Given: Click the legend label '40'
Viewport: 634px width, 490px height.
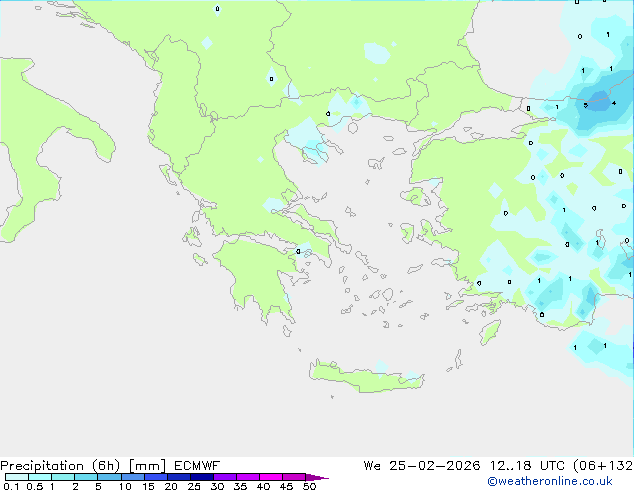Looking at the screenshot, I should tap(263, 486).
